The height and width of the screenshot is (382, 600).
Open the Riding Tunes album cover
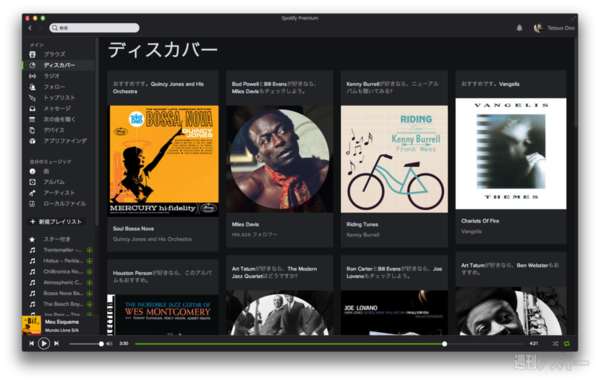click(x=394, y=159)
